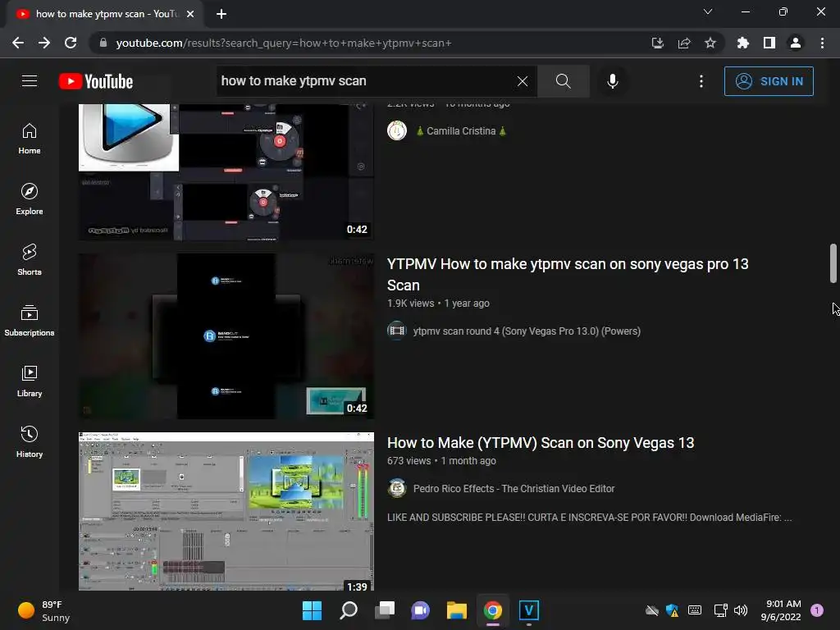Image resolution: width=840 pixels, height=630 pixels.
Task: Open the clock showing 9:01 AM
Action: pyautogui.click(x=781, y=610)
